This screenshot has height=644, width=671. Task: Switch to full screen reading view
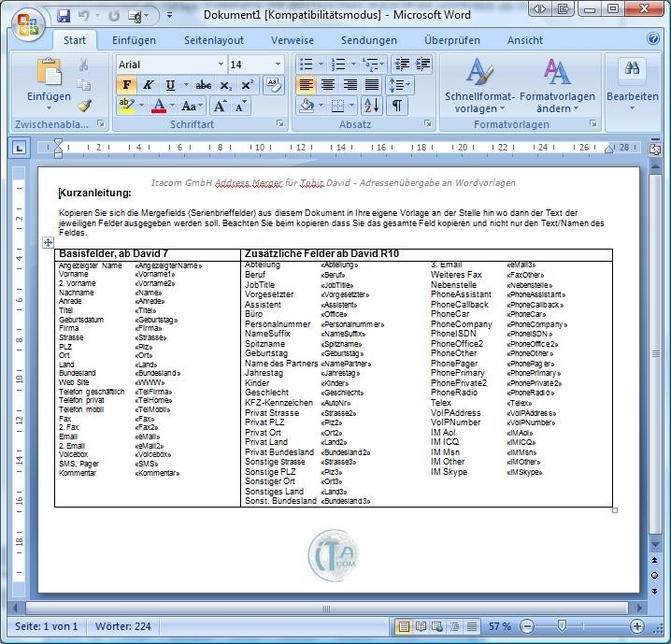tap(421, 627)
